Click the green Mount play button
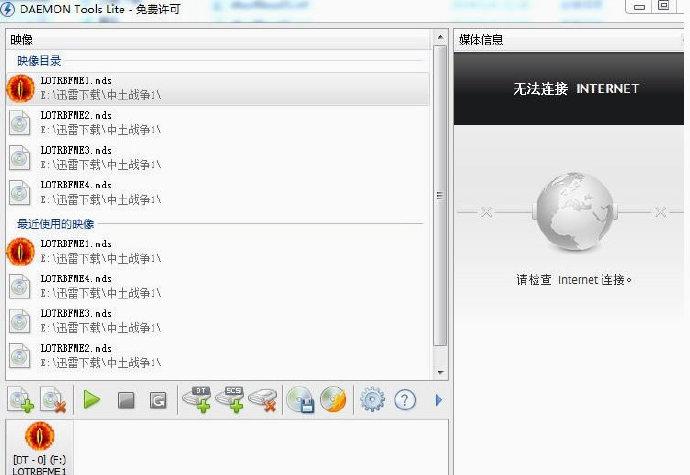 92,400
